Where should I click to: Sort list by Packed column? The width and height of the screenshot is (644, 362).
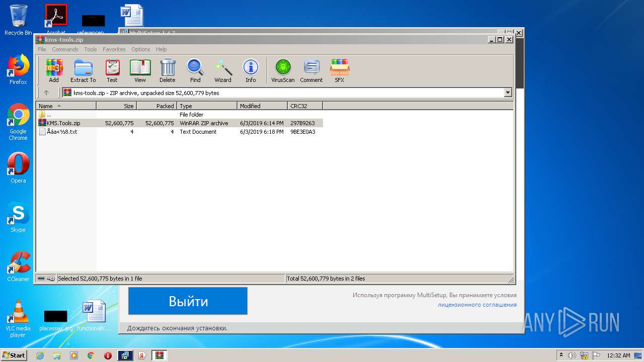[x=156, y=106]
